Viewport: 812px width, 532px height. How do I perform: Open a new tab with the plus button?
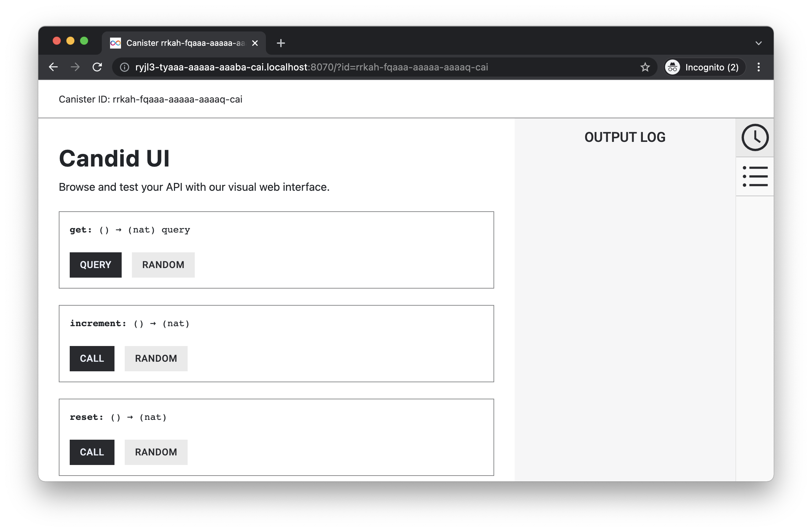281,43
